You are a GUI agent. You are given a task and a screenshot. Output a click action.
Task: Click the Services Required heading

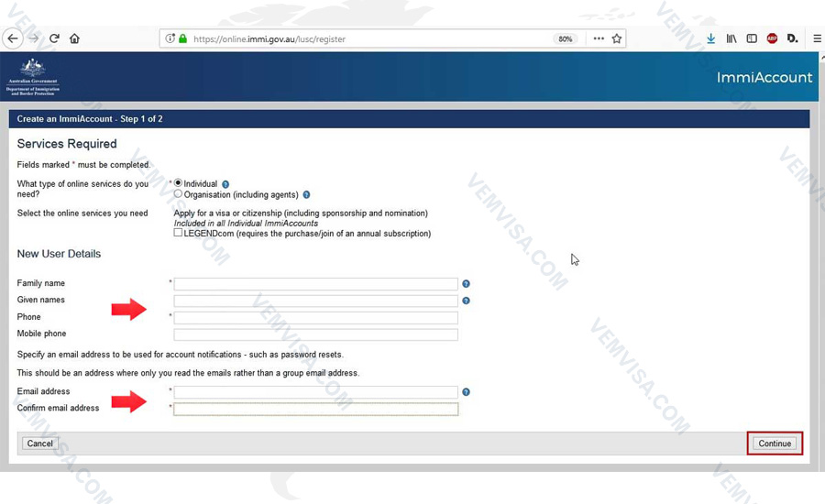coord(67,144)
